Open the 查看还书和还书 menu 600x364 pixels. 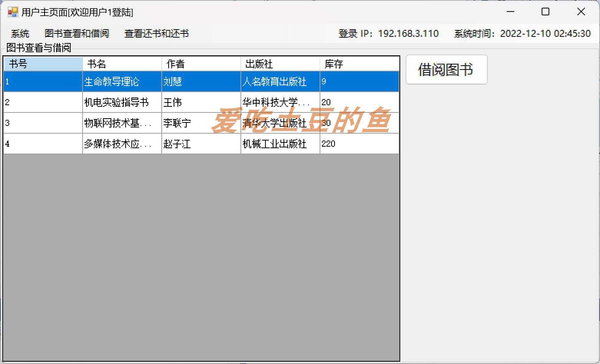tap(156, 34)
